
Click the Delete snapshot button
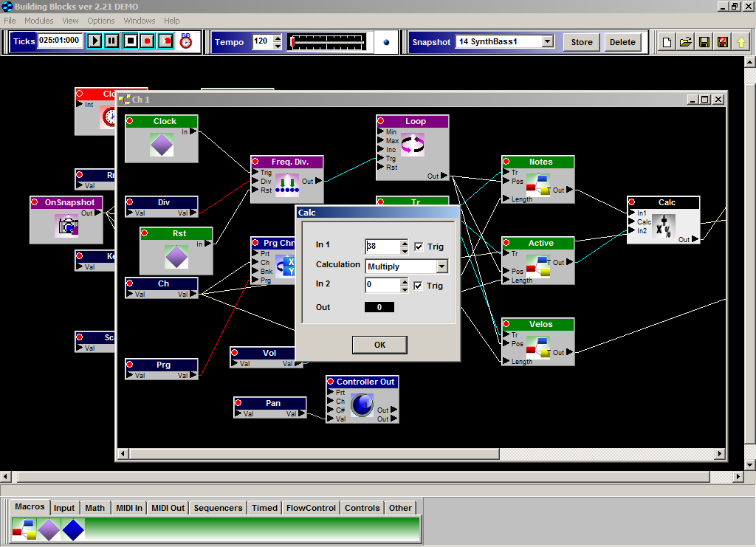coord(622,42)
